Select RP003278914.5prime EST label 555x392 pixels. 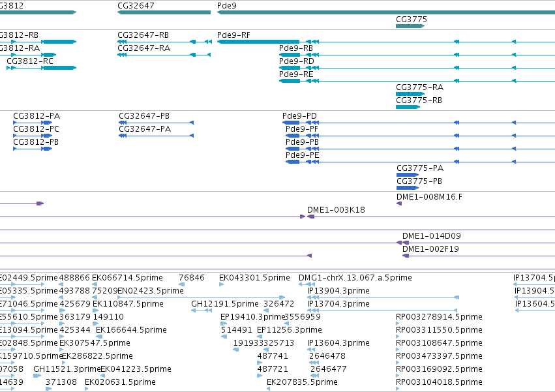pyautogui.click(x=439, y=317)
